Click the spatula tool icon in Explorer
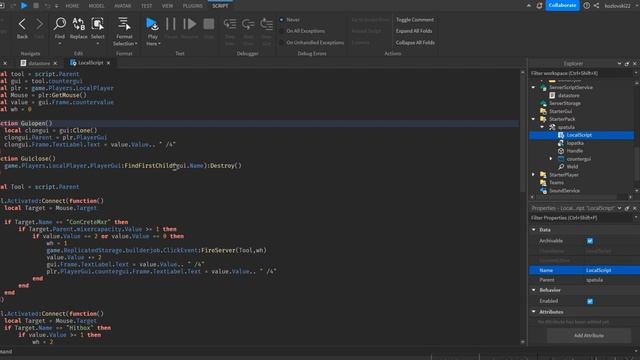This screenshot has height=360, width=640. (x=552, y=127)
